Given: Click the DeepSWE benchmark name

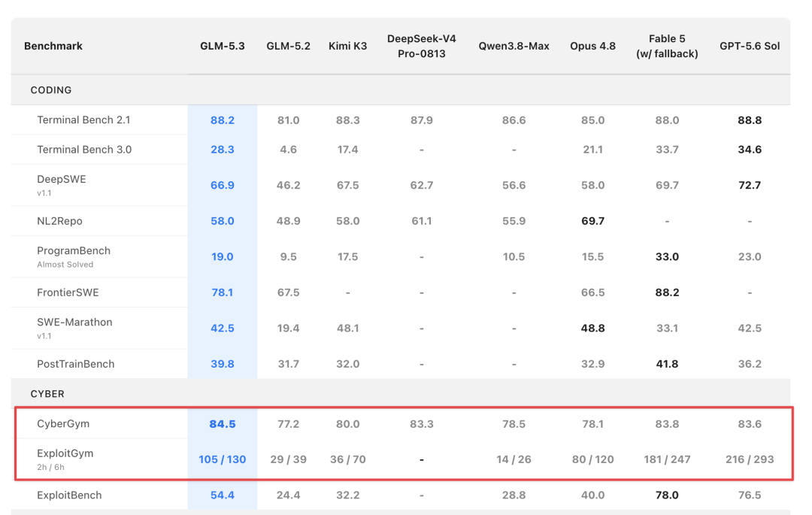Looking at the screenshot, I should (x=61, y=179).
